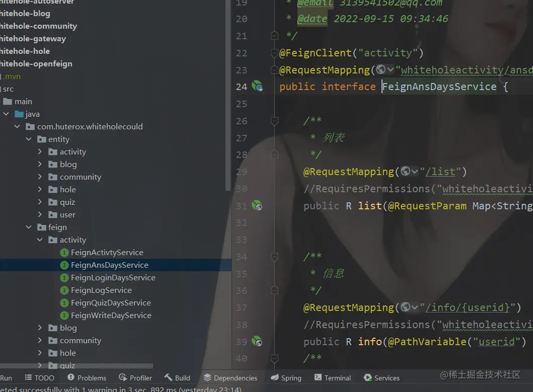Click gutter endpoint icon on line 39

pyautogui.click(x=257, y=341)
